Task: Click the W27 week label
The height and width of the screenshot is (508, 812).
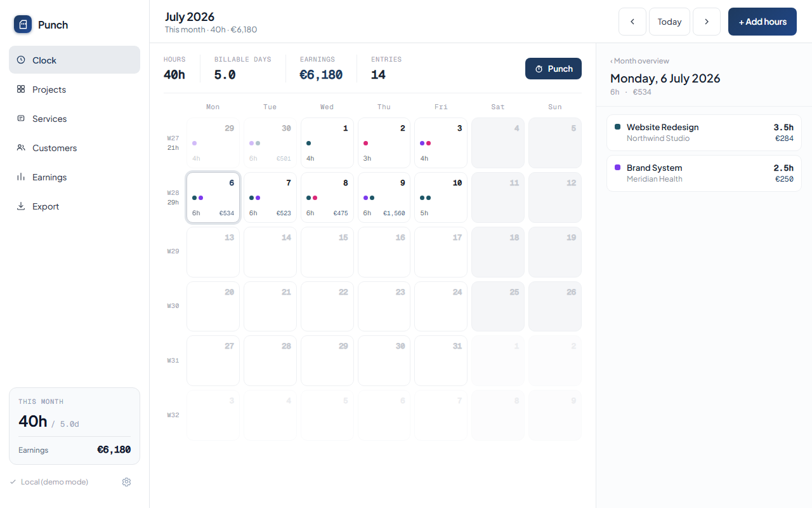Action: click(x=173, y=138)
